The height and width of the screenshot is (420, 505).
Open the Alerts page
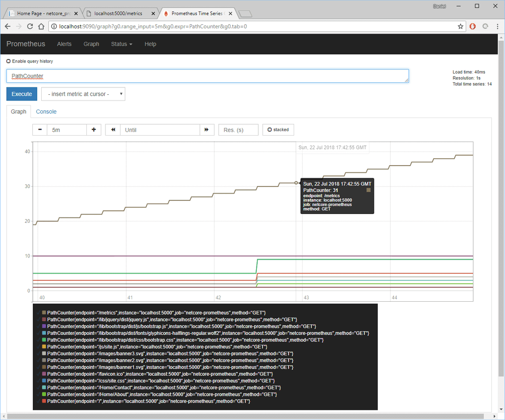coord(64,44)
